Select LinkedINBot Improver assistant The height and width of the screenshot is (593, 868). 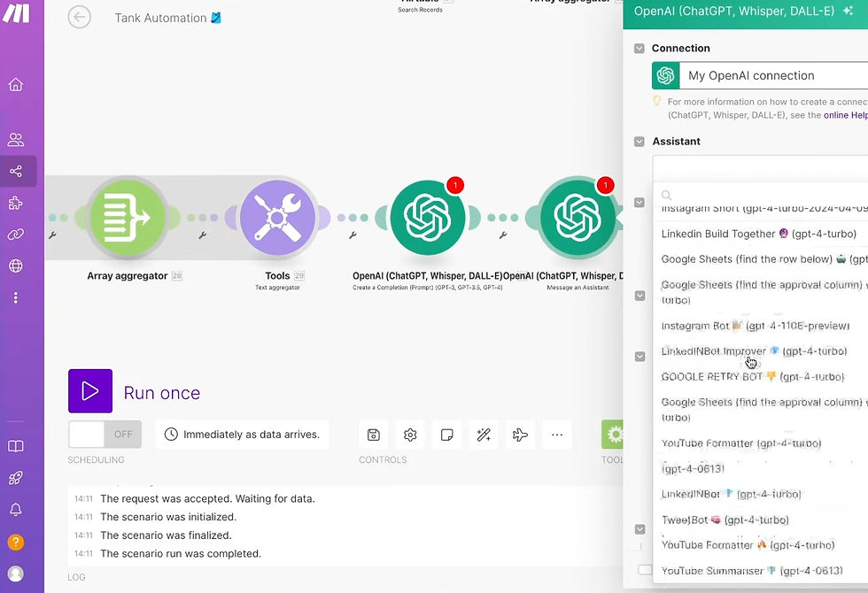[x=761, y=351]
